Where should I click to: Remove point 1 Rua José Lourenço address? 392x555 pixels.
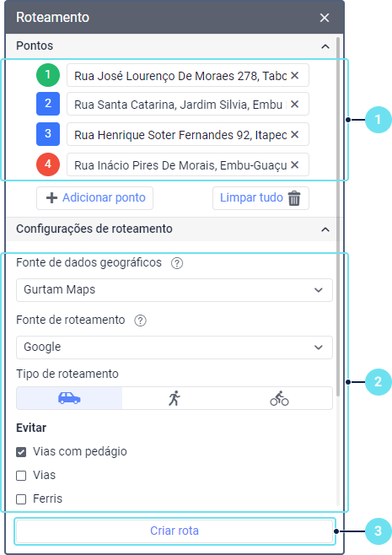tap(295, 75)
